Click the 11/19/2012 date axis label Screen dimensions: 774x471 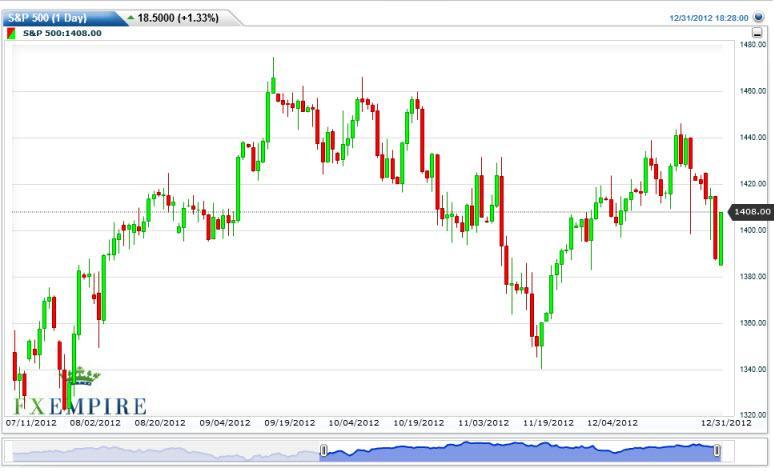pyautogui.click(x=548, y=423)
